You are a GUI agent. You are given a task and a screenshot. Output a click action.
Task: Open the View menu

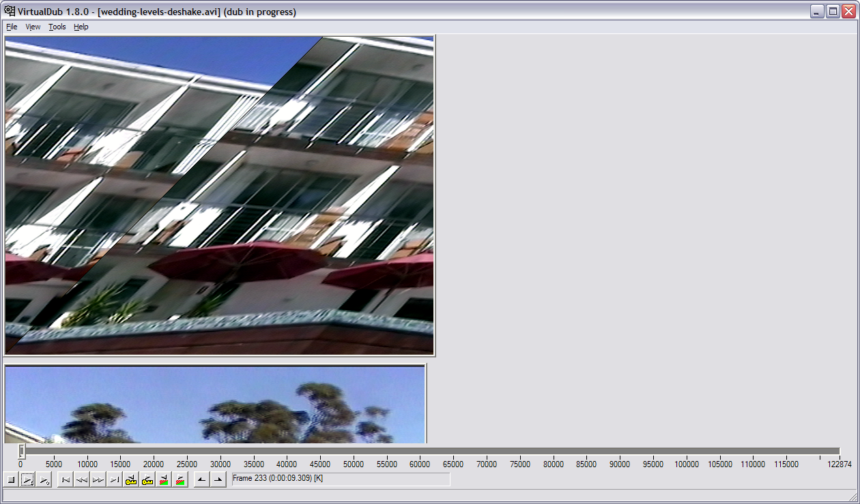[x=33, y=27]
